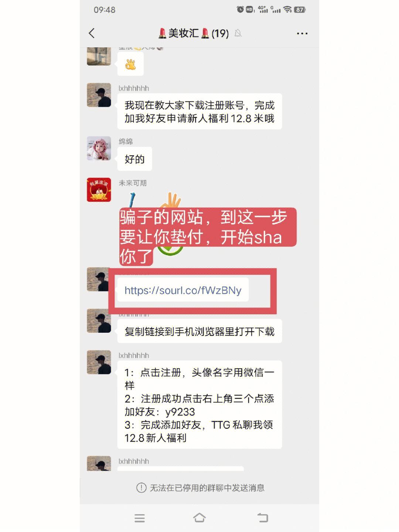Open the red 未来可期 avatar profile
399x532 pixels.
(99, 190)
